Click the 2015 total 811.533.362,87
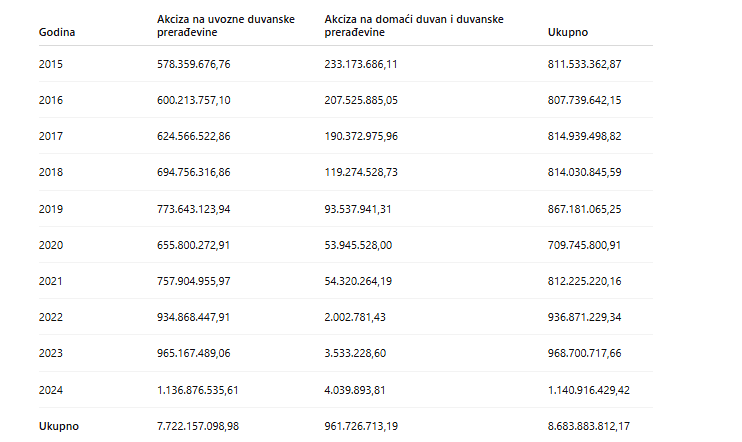This screenshot has width=742, height=442. click(x=584, y=64)
